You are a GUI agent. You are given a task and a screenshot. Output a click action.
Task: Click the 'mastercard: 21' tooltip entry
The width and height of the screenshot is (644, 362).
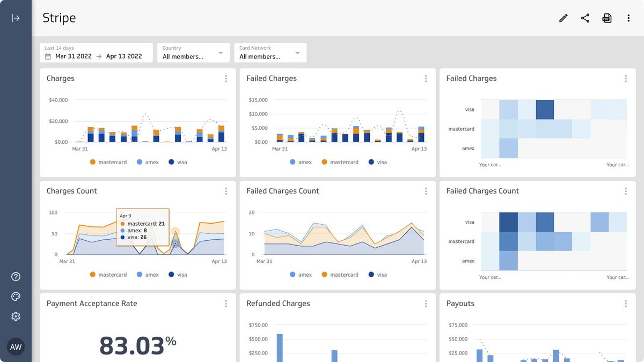[x=142, y=224]
